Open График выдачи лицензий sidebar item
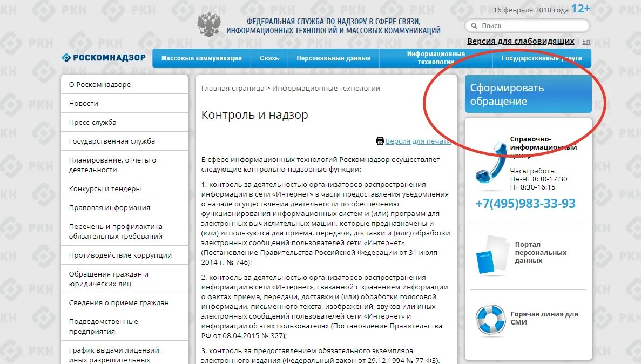 coord(124,353)
